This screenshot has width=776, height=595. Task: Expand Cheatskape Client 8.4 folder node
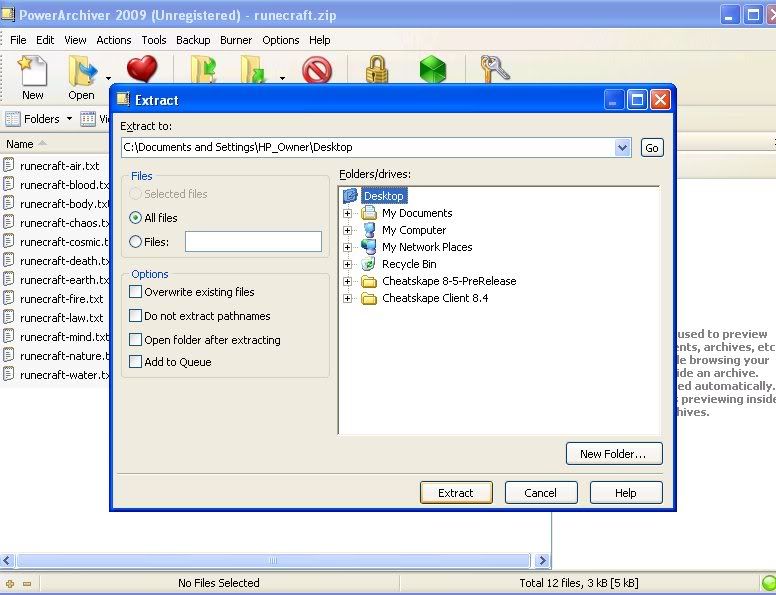[348, 298]
